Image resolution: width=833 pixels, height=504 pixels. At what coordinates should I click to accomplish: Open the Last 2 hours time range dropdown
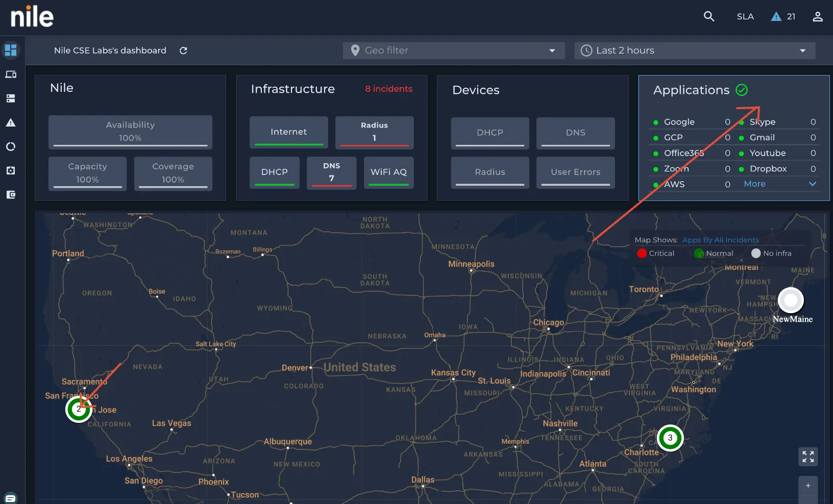695,51
